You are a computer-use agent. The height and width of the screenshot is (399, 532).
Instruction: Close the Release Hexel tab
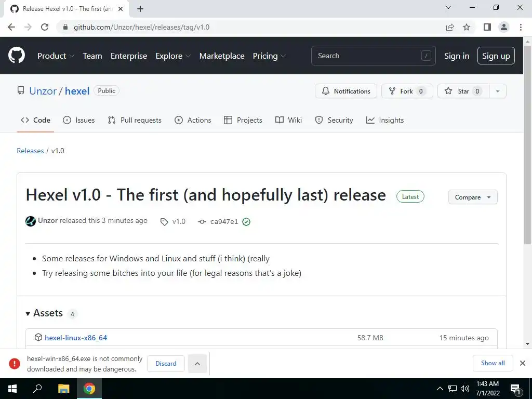pyautogui.click(x=121, y=9)
